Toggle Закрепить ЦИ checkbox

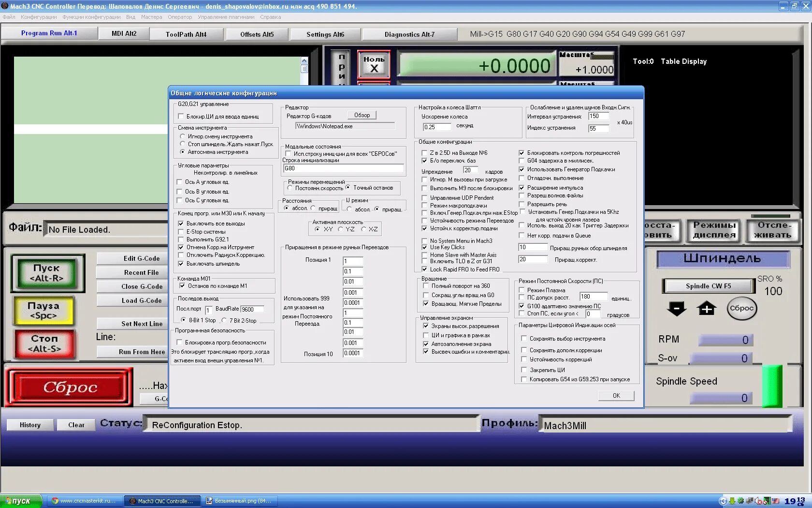[524, 370]
